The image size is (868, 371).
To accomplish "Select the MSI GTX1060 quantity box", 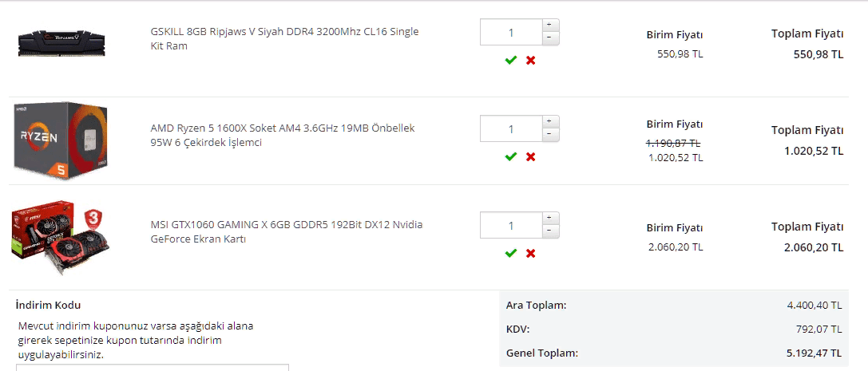I will pyautogui.click(x=511, y=225).
